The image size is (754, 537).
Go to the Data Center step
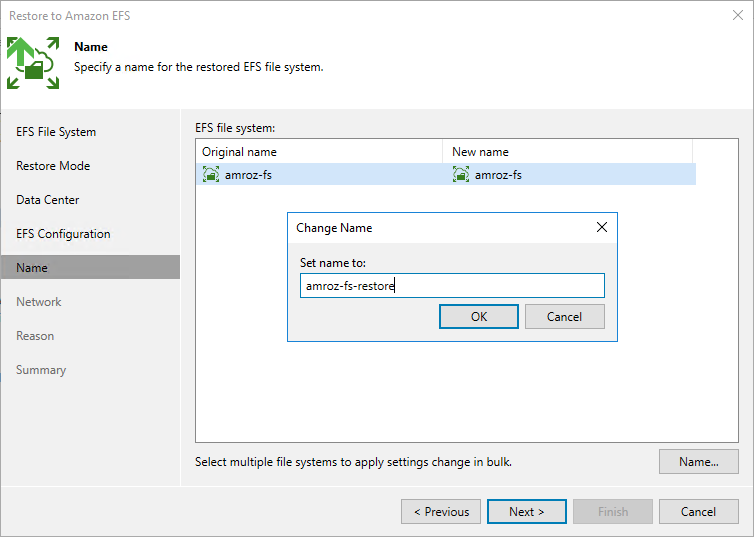coord(48,200)
